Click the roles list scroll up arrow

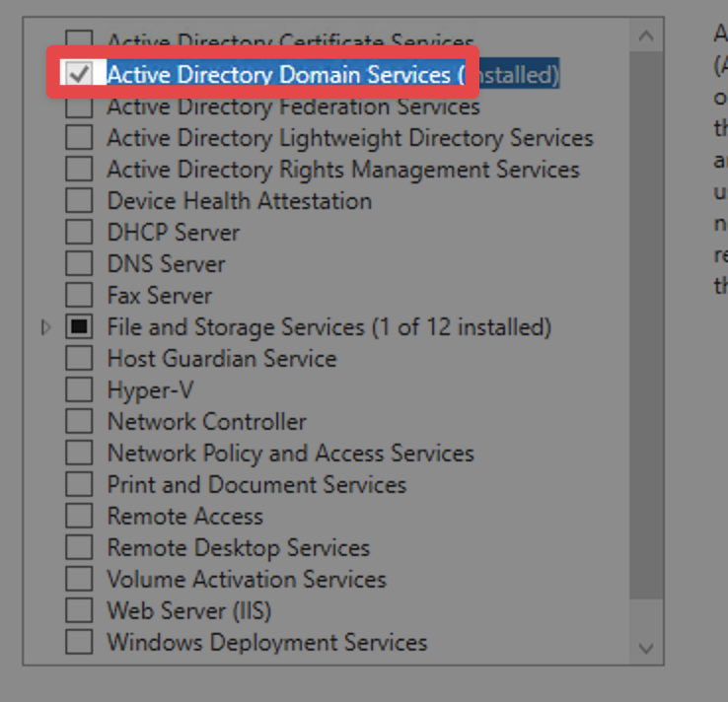point(646,35)
